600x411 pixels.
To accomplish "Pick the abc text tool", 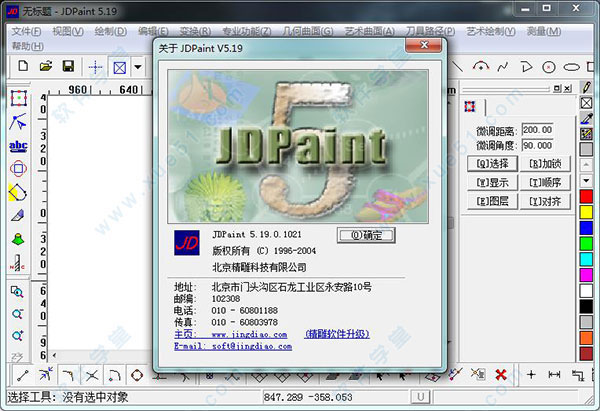I will (18, 146).
